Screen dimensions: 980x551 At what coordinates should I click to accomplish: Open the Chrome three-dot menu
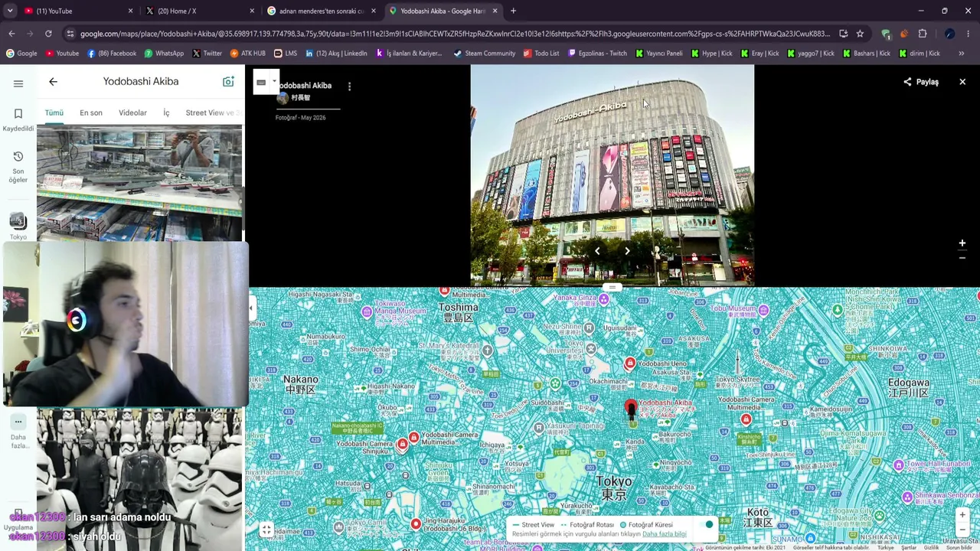pyautogui.click(x=969, y=34)
